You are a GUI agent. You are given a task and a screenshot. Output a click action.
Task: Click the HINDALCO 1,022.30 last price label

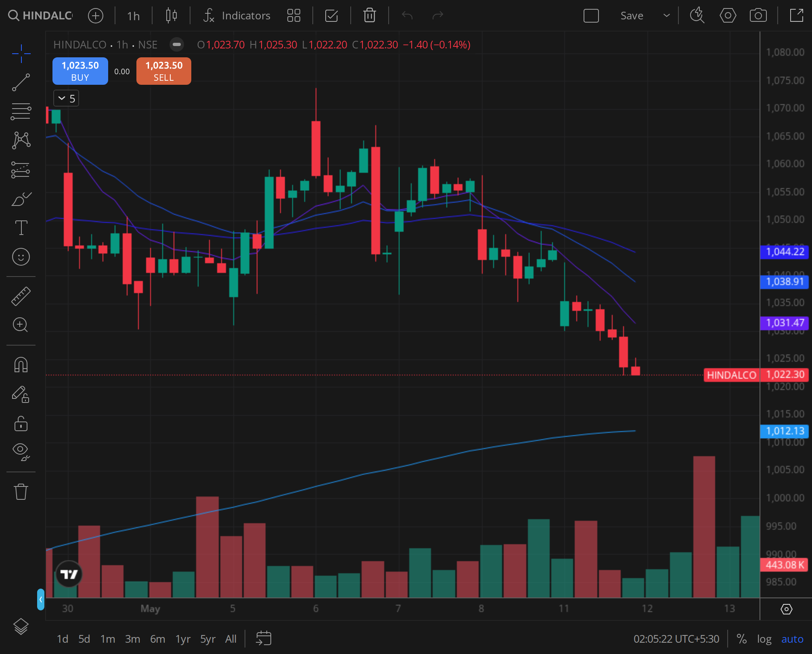point(757,375)
